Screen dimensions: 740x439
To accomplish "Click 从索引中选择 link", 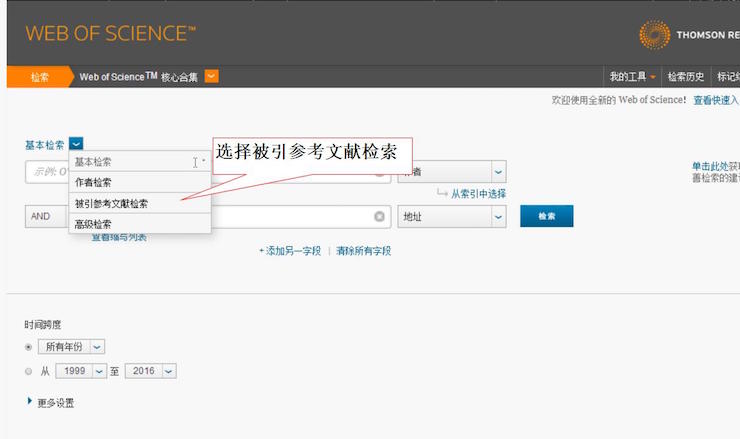I will click(478, 194).
